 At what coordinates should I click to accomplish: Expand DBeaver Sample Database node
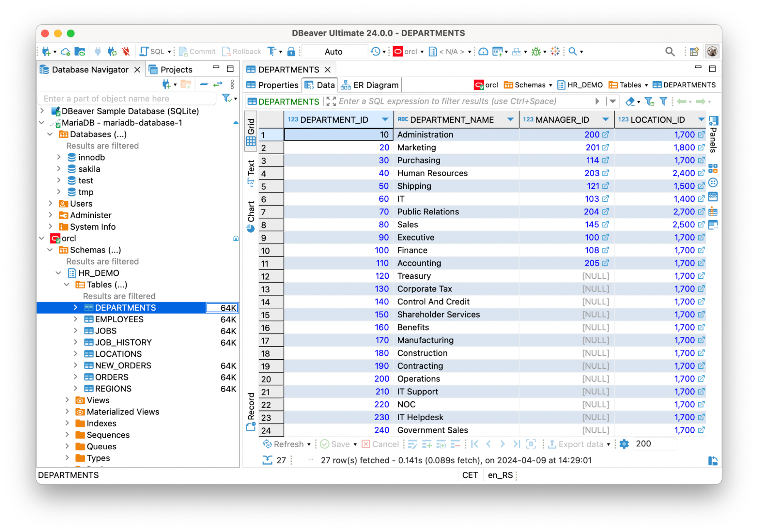[x=42, y=111]
